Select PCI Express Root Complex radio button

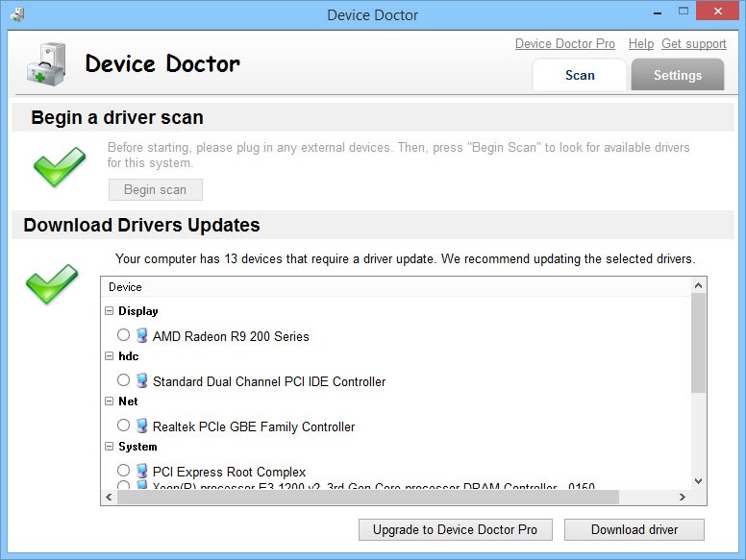click(x=123, y=470)
